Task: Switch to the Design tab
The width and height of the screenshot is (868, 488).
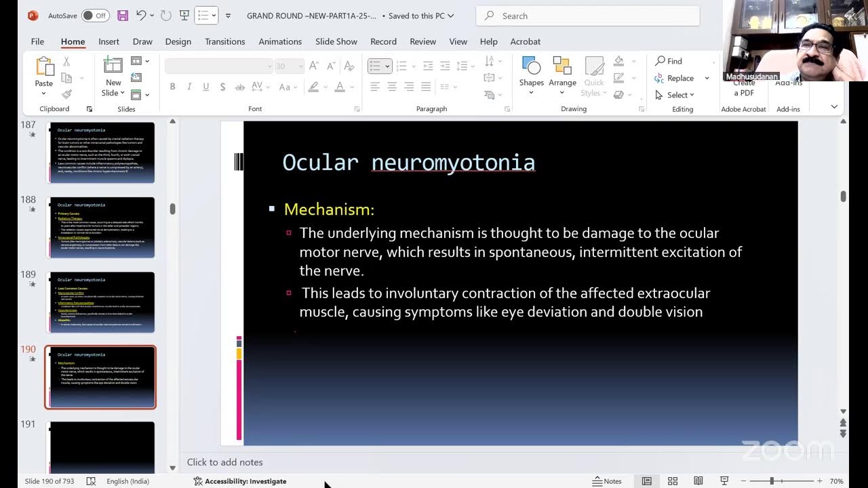Action: [x=178, y=41]
